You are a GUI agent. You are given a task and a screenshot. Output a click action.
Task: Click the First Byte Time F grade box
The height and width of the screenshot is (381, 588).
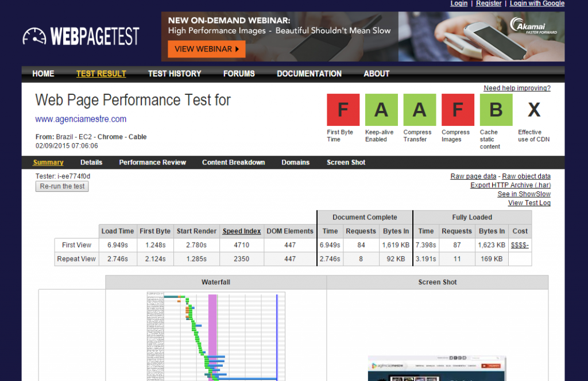coord(343,110)
